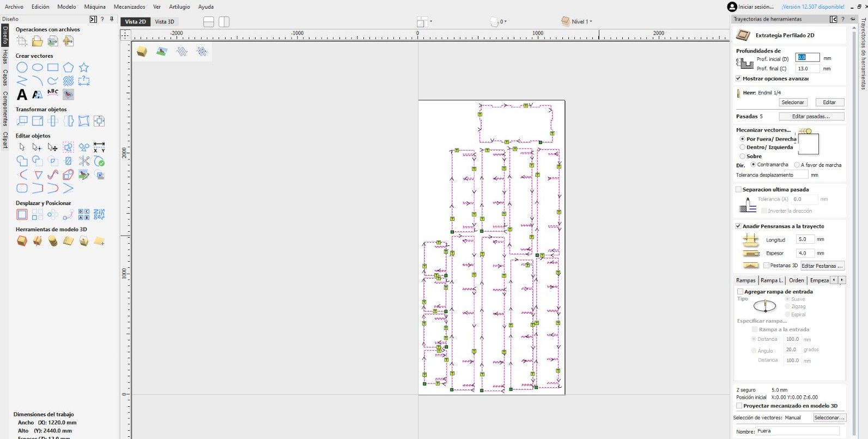Click the tile view split-window icon
Viewport: 868px width, 439px height.
pyautogui.click(x=224, y=22)
